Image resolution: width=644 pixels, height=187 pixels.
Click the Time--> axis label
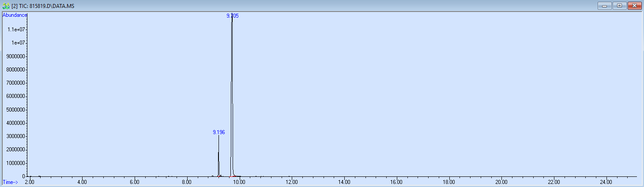(10, 182)
